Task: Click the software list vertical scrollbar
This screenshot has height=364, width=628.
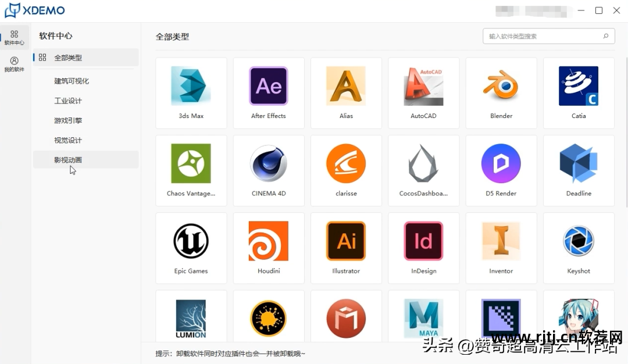Action: pos(626,132)
